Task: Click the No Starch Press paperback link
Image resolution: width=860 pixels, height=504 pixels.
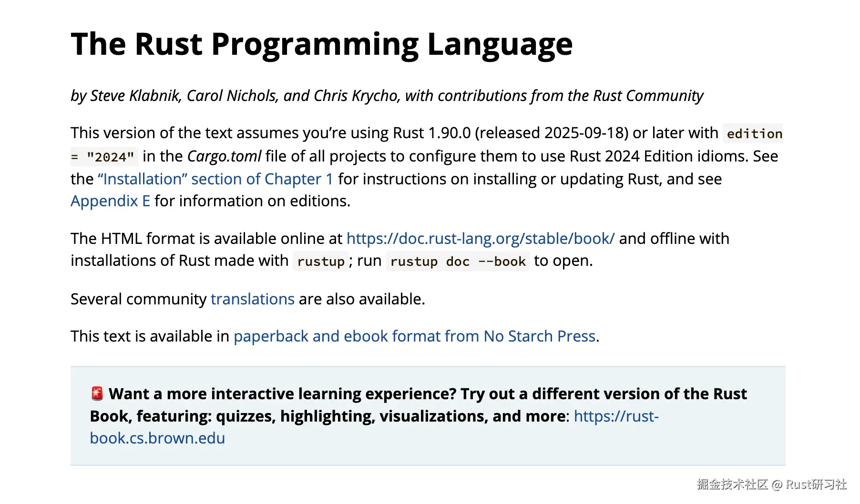Action: 415,336
